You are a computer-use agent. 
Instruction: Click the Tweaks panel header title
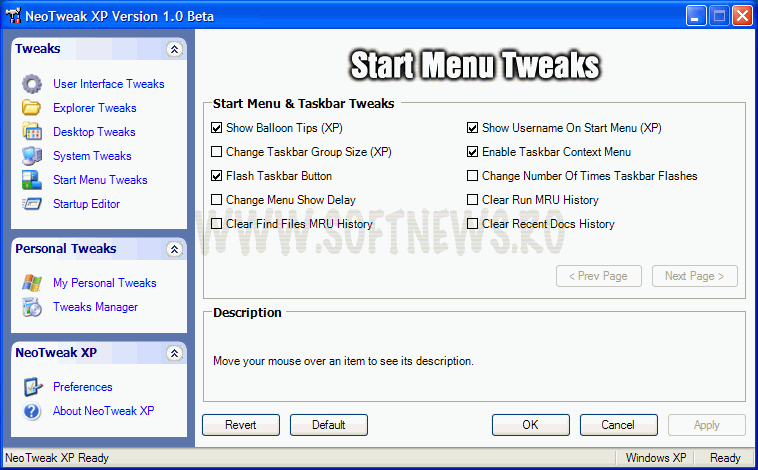38,48
